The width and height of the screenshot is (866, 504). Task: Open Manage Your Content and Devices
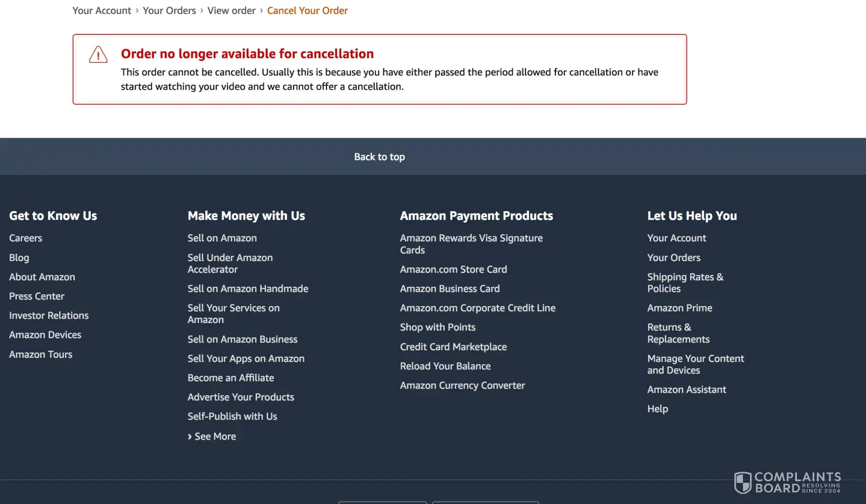(x=695, y=364)
